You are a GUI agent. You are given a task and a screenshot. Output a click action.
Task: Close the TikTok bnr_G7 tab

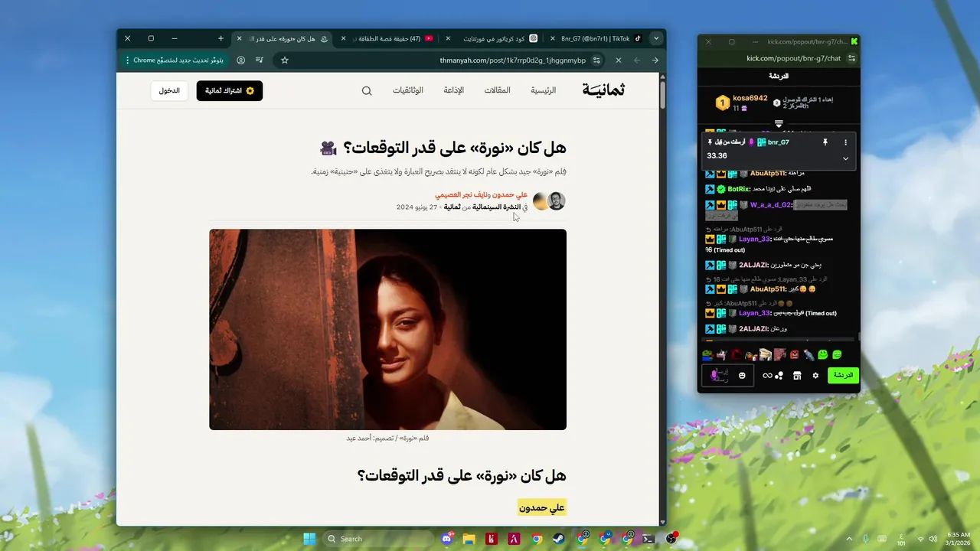pyautogui.click(x=554, y=38)
